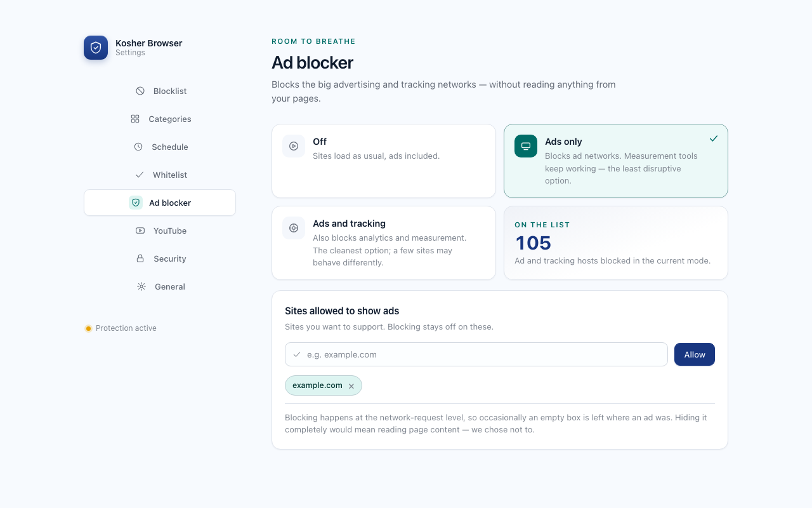Click the General gear icon
The height and width of the screenshot is (508, 812).
[141, 286]
